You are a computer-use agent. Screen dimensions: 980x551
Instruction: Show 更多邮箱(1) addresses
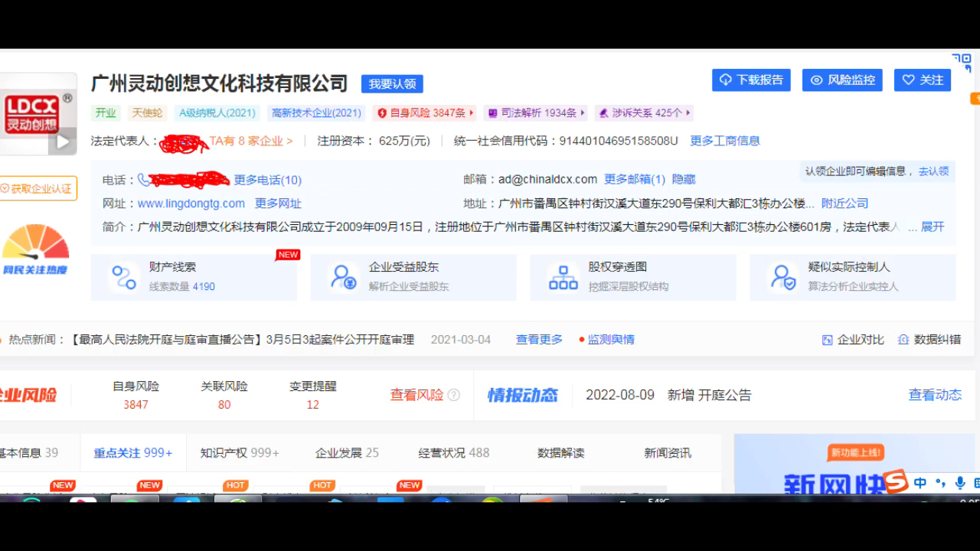coord(635,179)
